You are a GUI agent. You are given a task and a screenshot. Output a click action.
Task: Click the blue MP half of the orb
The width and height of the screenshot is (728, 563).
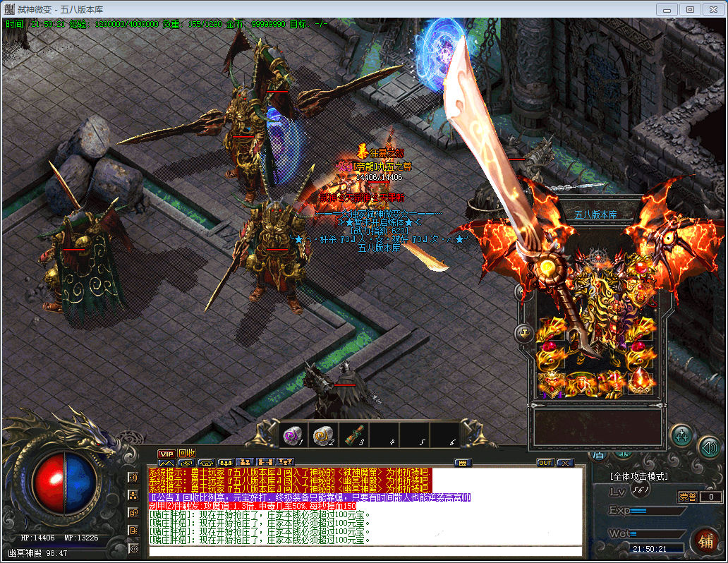[81, 483]
